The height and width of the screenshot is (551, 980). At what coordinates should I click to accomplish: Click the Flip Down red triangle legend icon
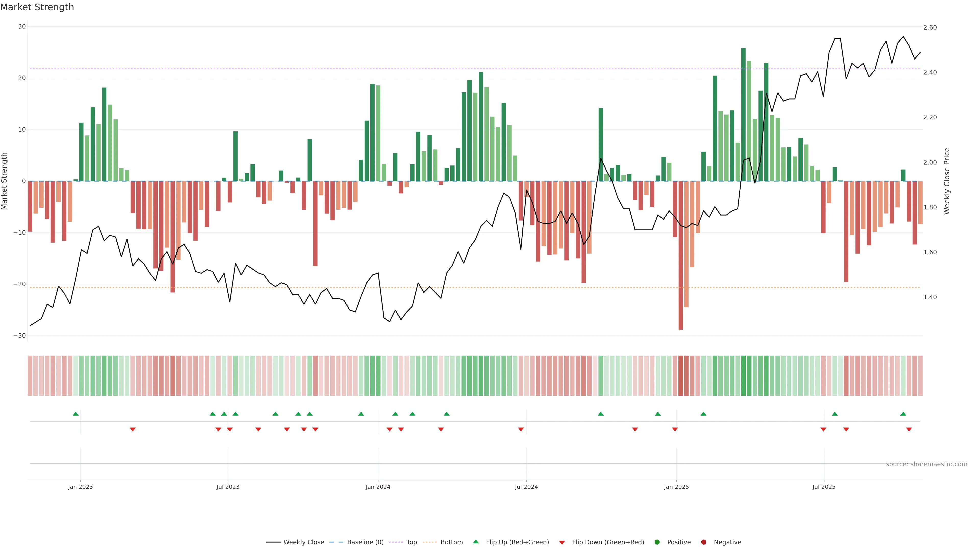coord(562,542)
